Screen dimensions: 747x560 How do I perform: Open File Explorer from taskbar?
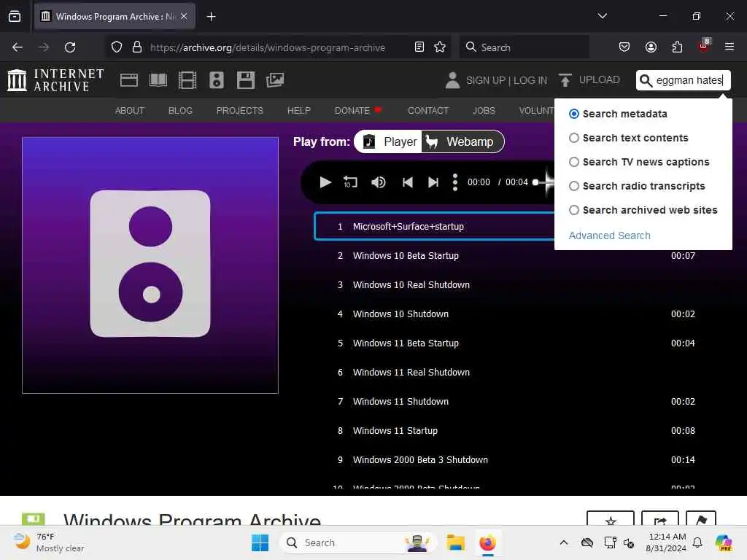455,542
